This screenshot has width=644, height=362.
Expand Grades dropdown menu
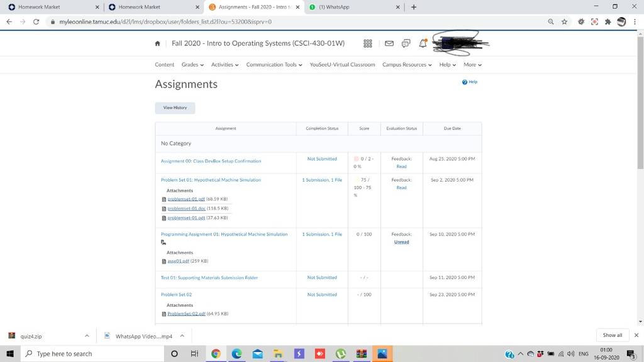(x=192, y=65)
